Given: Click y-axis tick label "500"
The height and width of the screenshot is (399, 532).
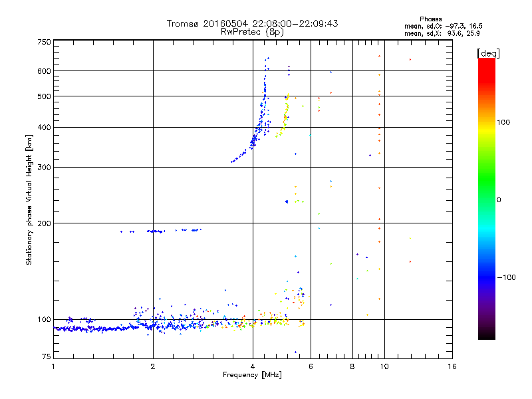Looking at the screenshot, I should [x=45, y=96].
